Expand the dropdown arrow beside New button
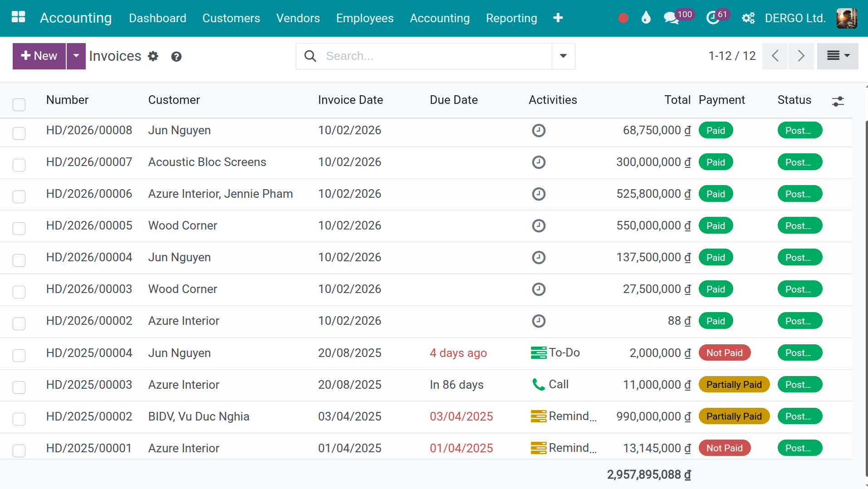This screenshot has width=868, height=489. pos(76,56)
